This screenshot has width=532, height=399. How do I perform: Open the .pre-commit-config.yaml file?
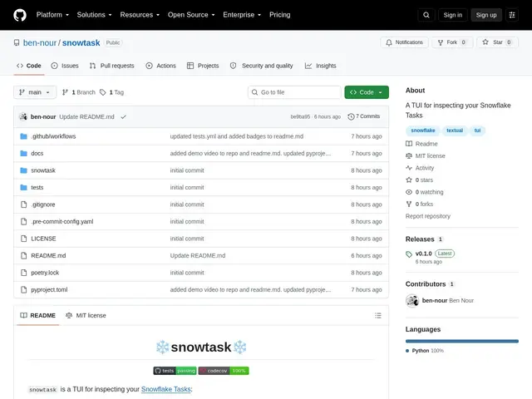(x=62, y=222)
